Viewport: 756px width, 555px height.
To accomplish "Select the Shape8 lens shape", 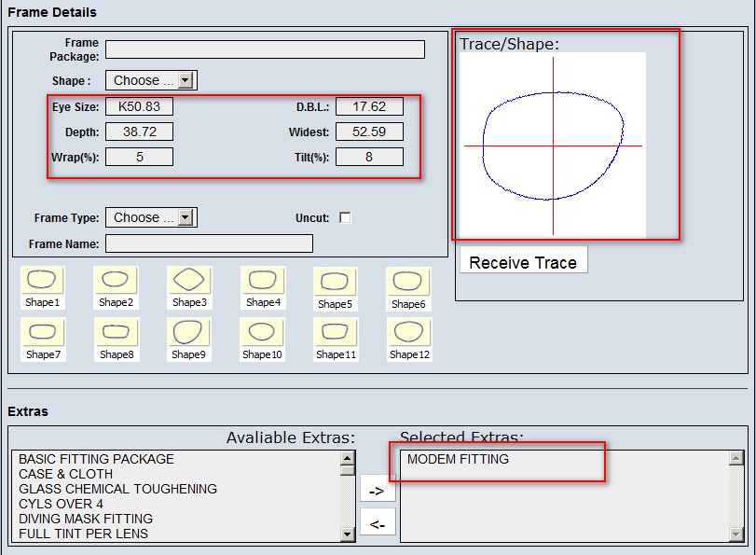I will pyautogui.click(x=117, y=340).
